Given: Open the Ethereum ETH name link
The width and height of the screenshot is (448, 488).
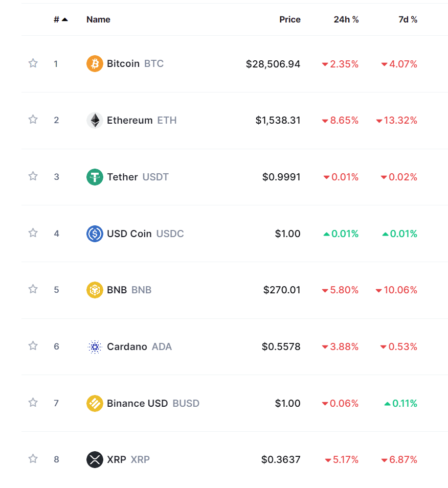Looking at the screenshot, I should click(142, 120).
